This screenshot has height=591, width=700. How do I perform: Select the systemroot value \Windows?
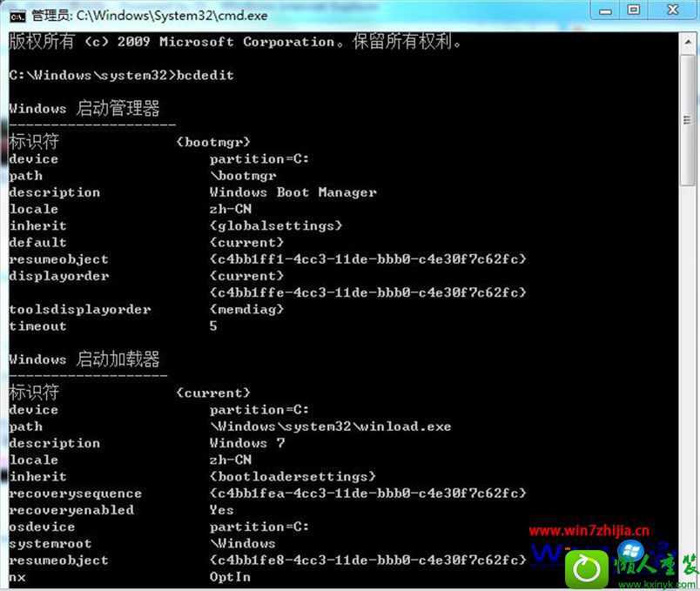pyautogui.click(x=243, y=544)
